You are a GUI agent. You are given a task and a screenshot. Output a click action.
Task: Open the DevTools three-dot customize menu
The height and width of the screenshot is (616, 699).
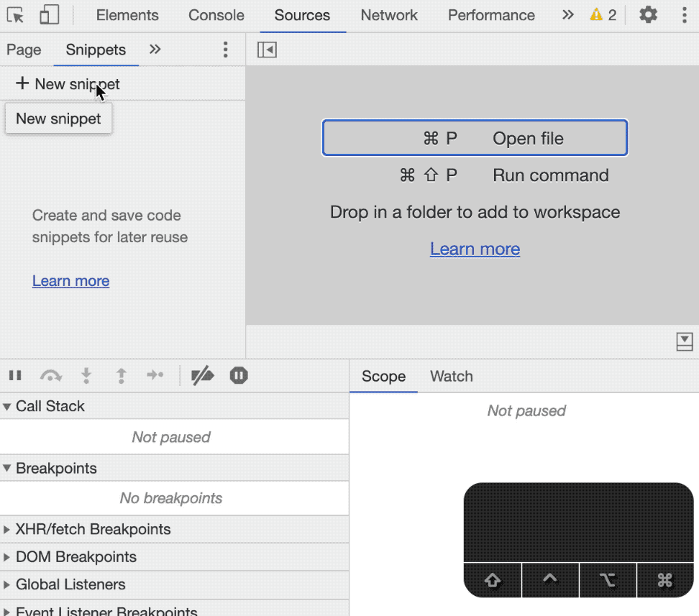click(x=683, y=15)
